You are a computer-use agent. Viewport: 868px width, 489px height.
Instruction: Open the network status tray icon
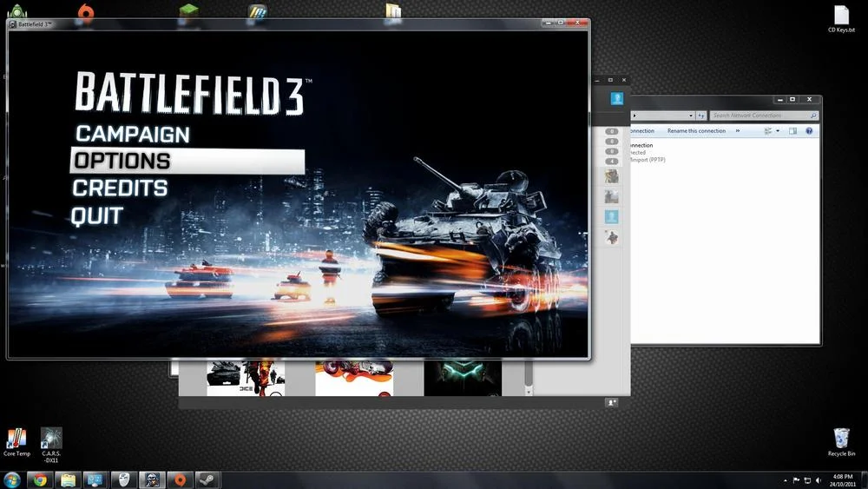point(807,480)
